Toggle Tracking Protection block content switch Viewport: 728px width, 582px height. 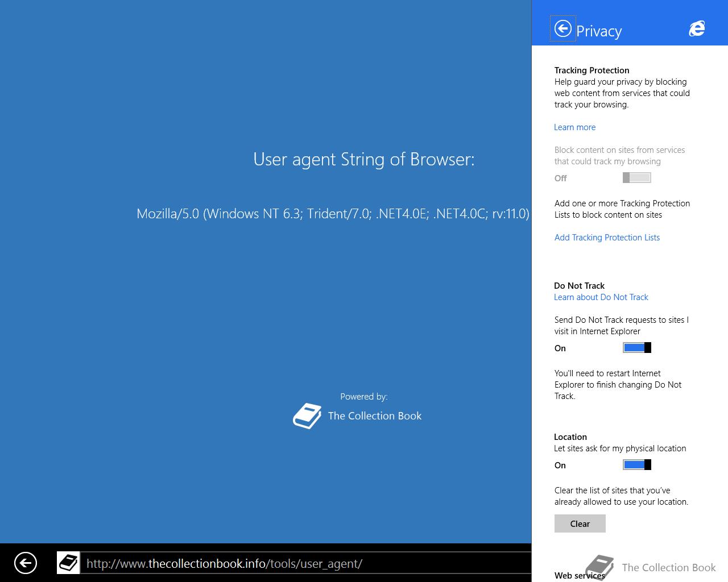(x=637, y=178)
